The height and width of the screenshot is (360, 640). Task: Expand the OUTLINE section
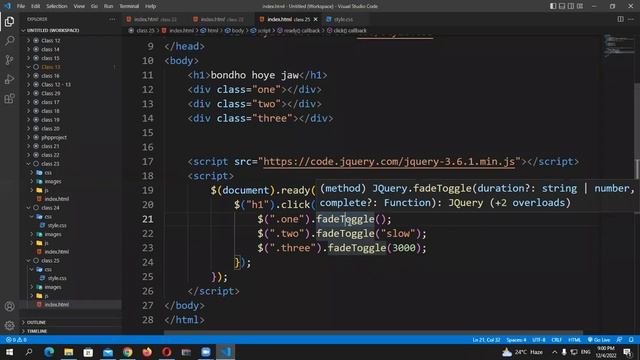click(36, 322)
